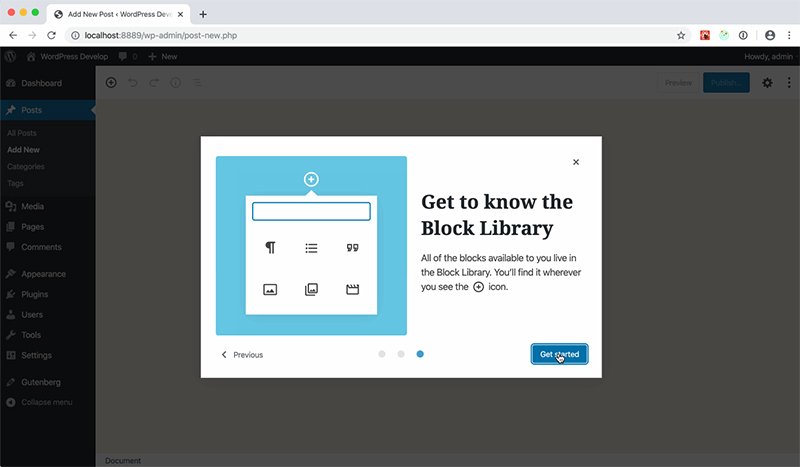Click the Add block plus icon in toolbar
The height and width of the screenshot is (467, 800).
[x=111, y=83]
